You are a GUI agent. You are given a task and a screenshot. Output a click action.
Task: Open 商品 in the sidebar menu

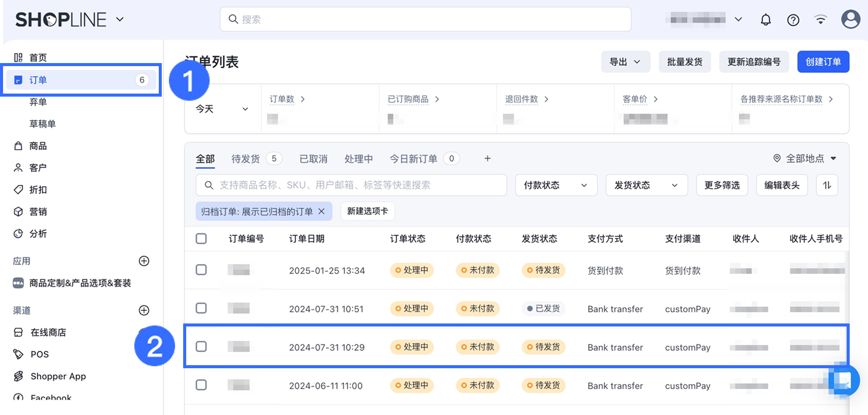[x=38, y=146]
